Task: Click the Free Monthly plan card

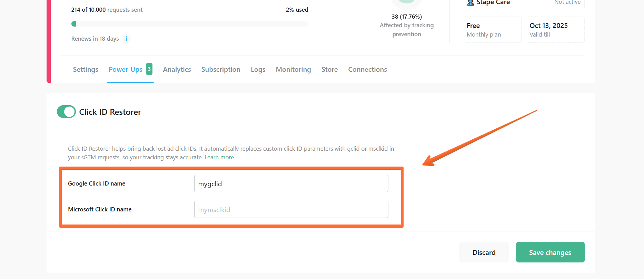Action: pyautogui.click(x=492, y=30)
